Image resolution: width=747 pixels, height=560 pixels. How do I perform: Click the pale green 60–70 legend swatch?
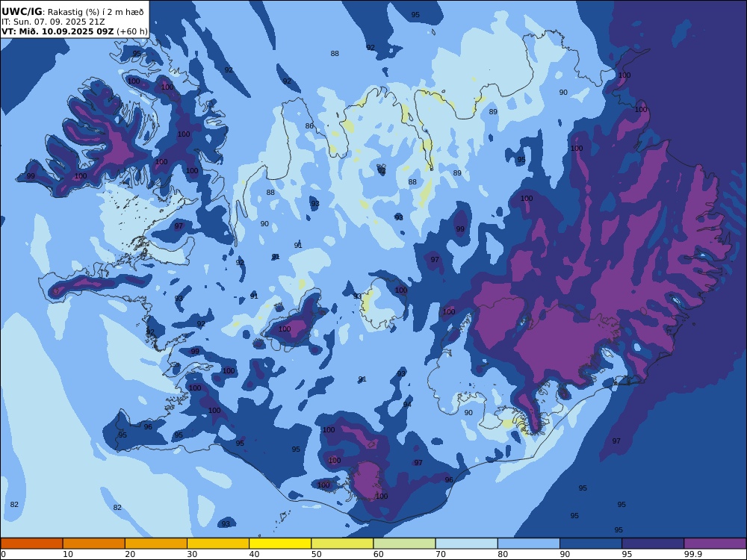(x=404, y=544)
